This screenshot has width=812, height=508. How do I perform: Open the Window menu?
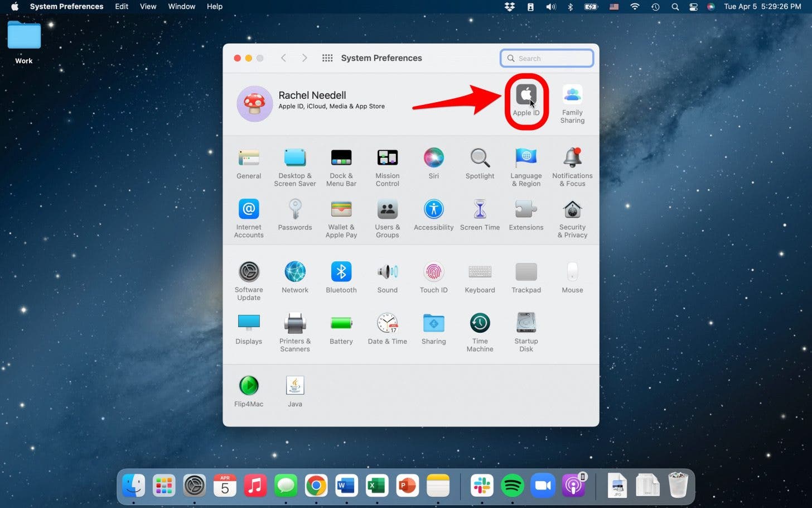(182, 7)
